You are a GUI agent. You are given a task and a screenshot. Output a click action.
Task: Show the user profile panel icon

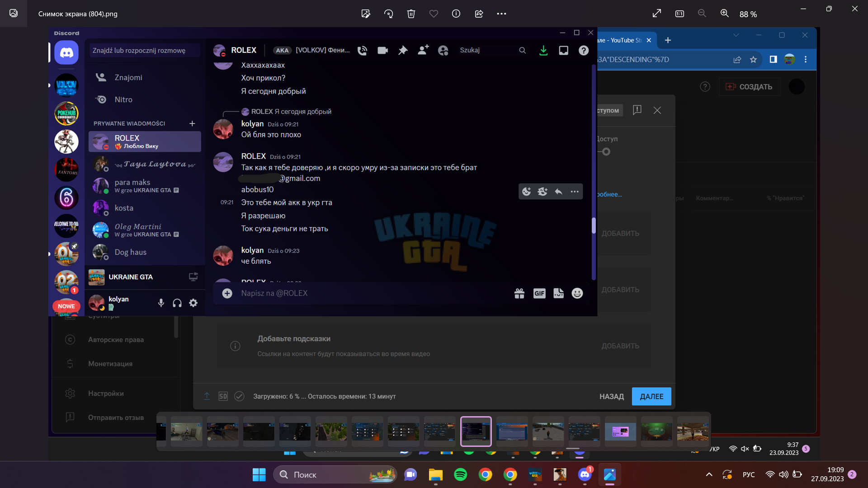443,50
